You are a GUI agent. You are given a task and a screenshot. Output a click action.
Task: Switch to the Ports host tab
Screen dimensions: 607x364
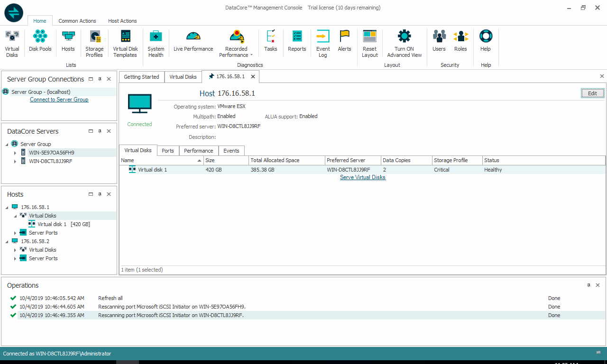168,151
